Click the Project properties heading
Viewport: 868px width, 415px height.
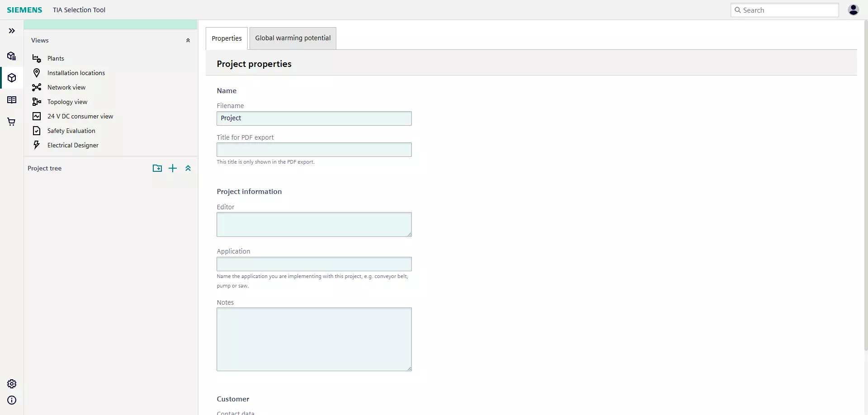pos(254,64)
